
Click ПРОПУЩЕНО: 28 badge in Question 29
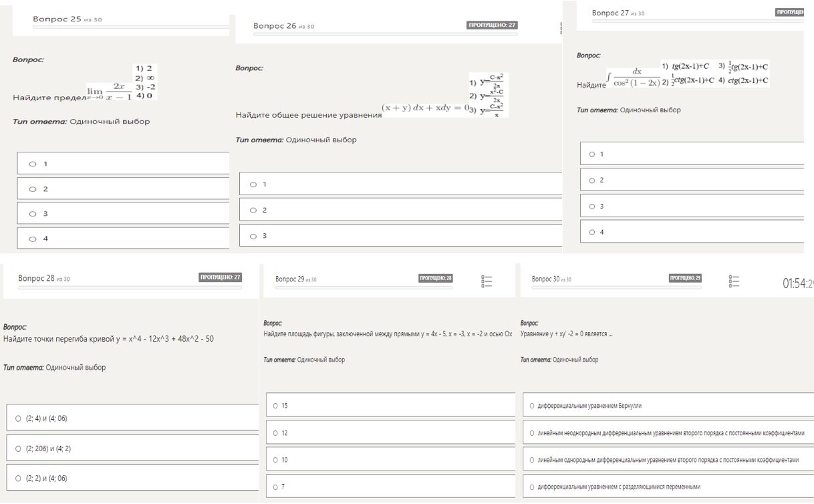pyautogui.click(x=435, y=278)
